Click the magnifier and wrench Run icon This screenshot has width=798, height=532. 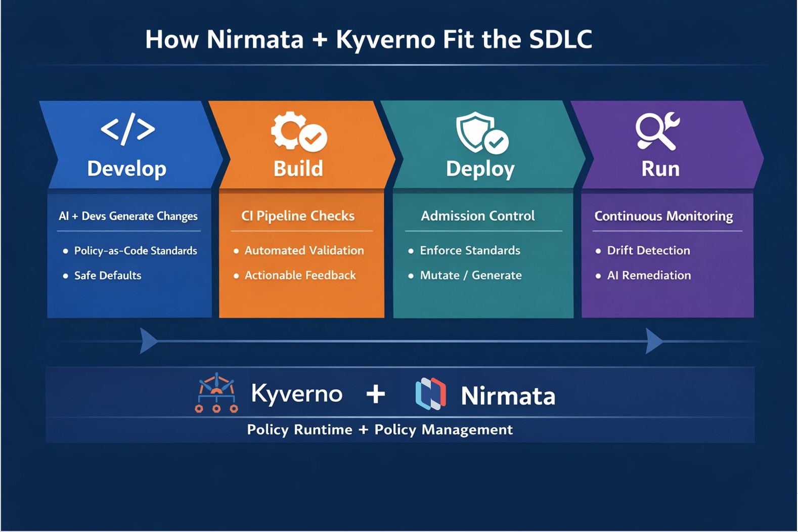tap(657, 131)
